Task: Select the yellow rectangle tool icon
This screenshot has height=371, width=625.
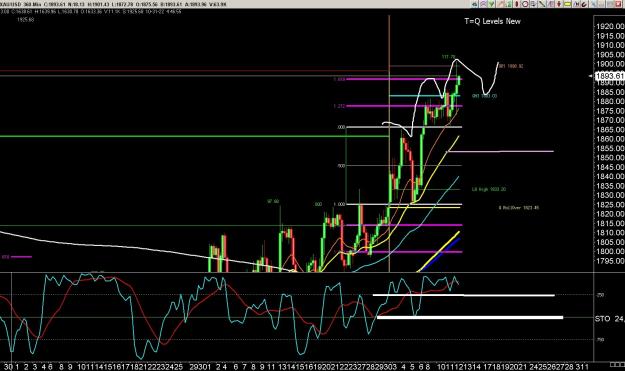Action: pyautogui.click(x=567, y=4)
